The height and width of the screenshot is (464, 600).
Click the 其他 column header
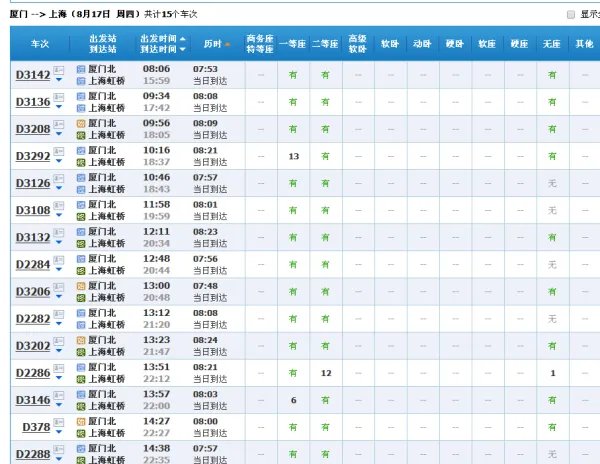(584, 44)
